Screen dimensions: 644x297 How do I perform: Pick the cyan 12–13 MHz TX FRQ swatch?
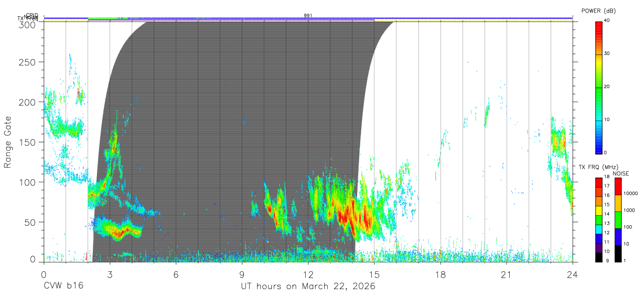coord(598,228)
